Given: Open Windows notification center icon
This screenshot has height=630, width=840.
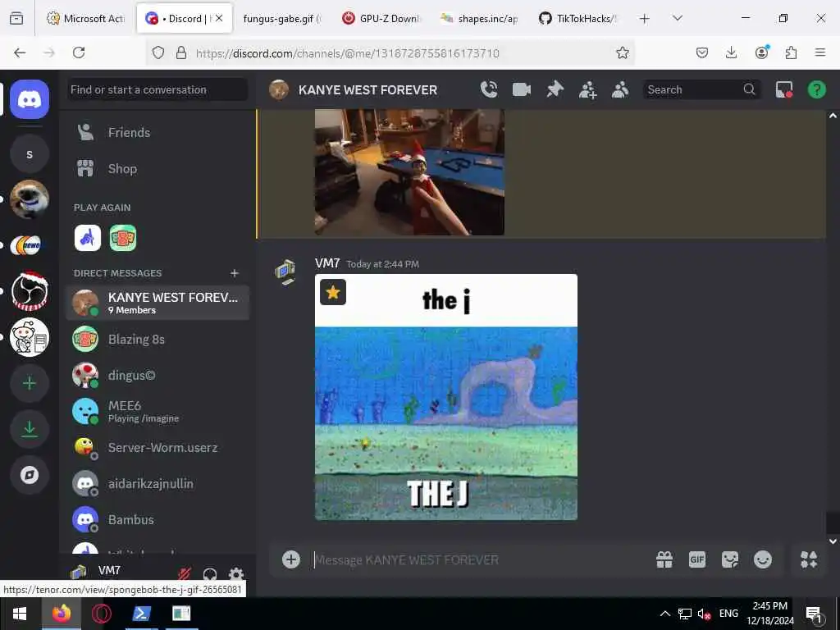Looking at the screenshot, I should (x=814, y=614).
